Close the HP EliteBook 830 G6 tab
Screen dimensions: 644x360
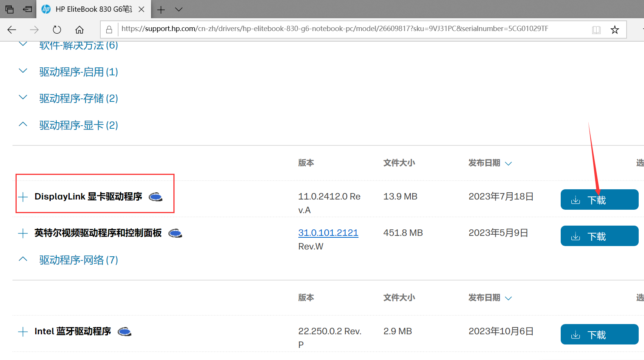[142, 9]
